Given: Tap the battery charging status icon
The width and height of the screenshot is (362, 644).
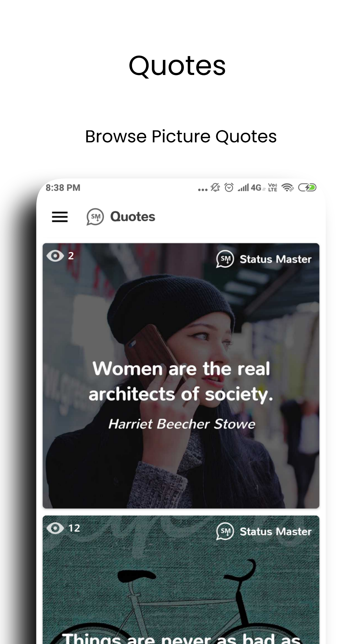Looking at the screenshot, I should pyautogui.click(x=307, y=187).
